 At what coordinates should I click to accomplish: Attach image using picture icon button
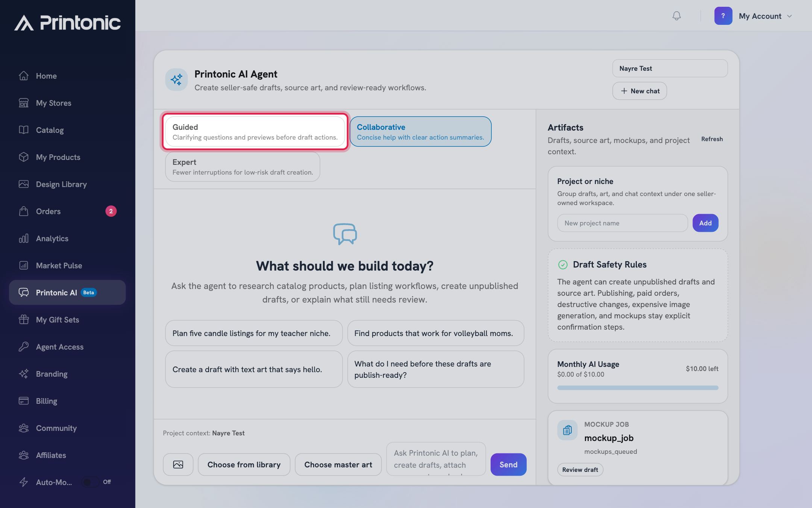[178, 464]
